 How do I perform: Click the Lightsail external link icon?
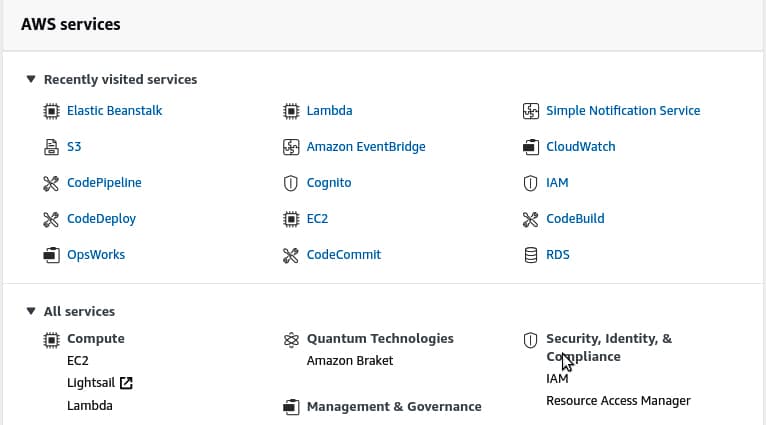(x=126, y=383)
